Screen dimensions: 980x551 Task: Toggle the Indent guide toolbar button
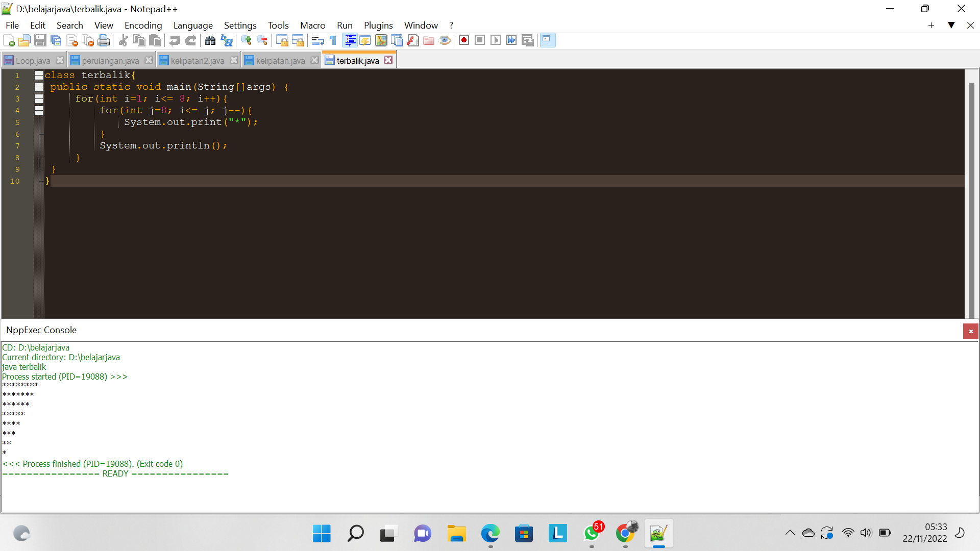point(350,40)
